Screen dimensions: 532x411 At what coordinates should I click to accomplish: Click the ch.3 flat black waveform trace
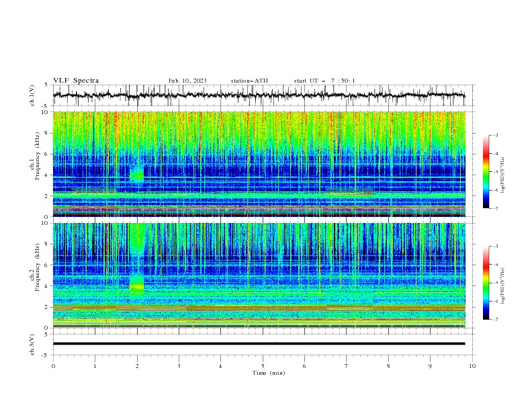(x=259, y=344)
